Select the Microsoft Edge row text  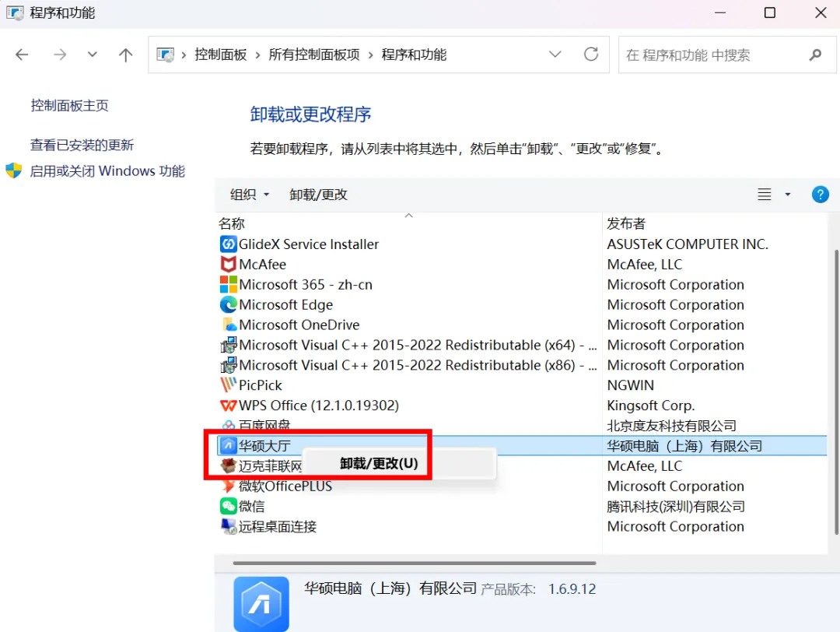(x=286, y=304)
